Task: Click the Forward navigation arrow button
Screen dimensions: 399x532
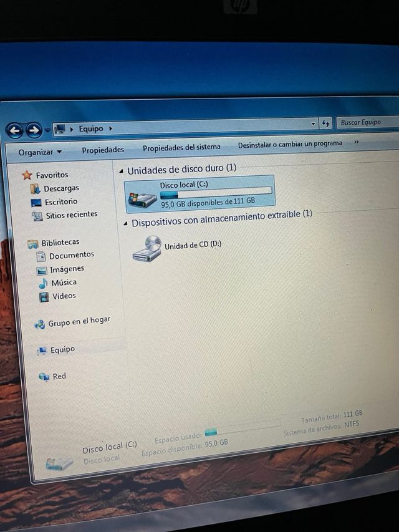Action: (34, 130)
